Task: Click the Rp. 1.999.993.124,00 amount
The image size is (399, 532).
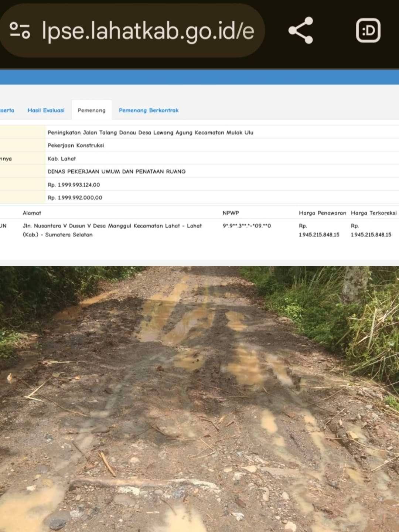Action: [74, 185]
